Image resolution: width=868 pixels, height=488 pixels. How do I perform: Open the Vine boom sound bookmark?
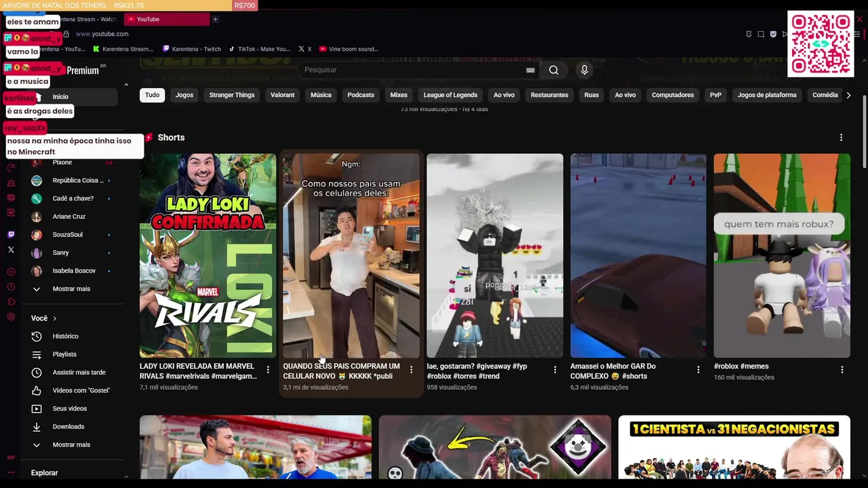[x=349, y=49]
